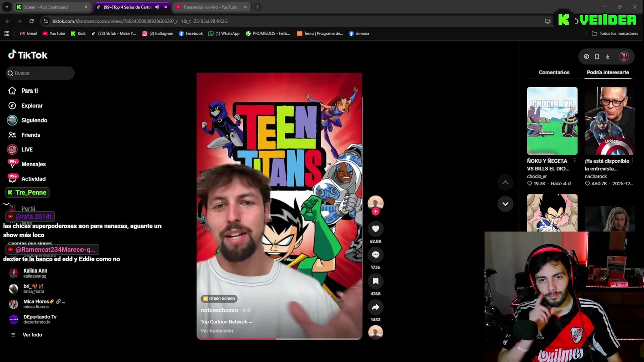Seek using the video progress bar
The width and height of the screenshot is (644, 362).
point(279,339)
